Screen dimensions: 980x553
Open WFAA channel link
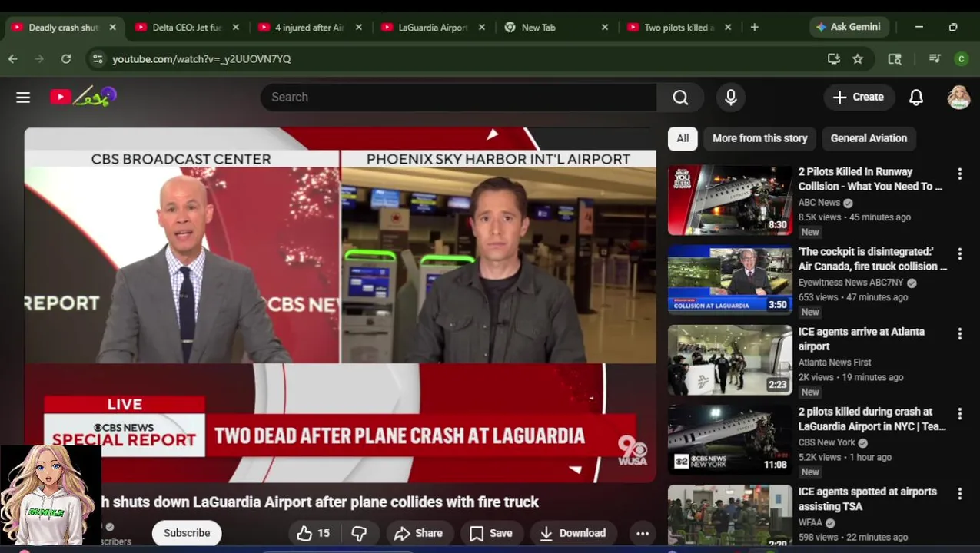pos(810,522)
